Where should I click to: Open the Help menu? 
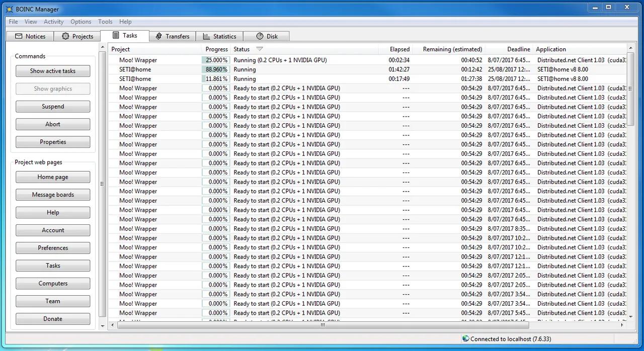[125, 22]
